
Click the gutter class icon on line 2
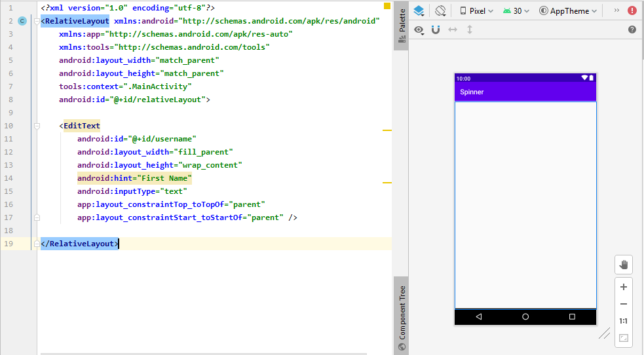22,21
